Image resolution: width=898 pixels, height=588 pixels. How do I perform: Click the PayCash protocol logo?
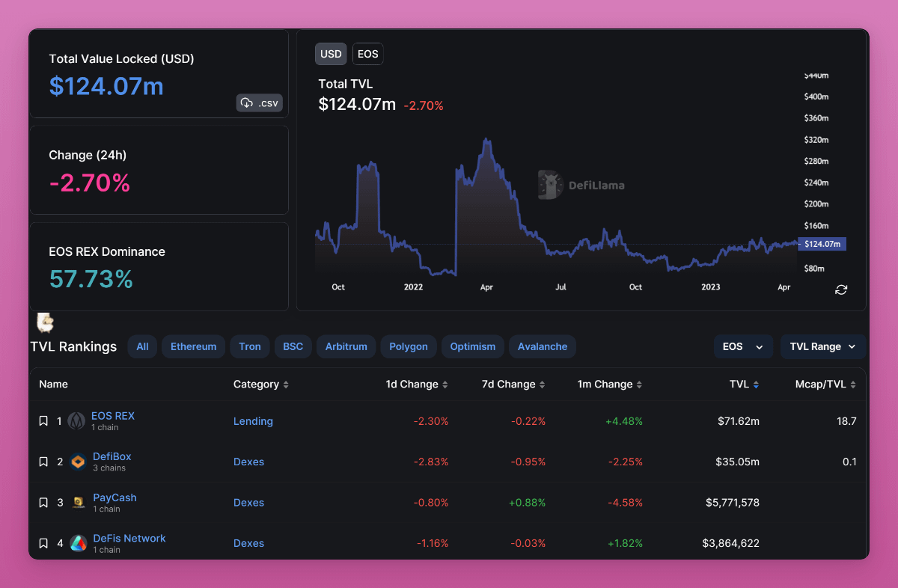point(78,503)
